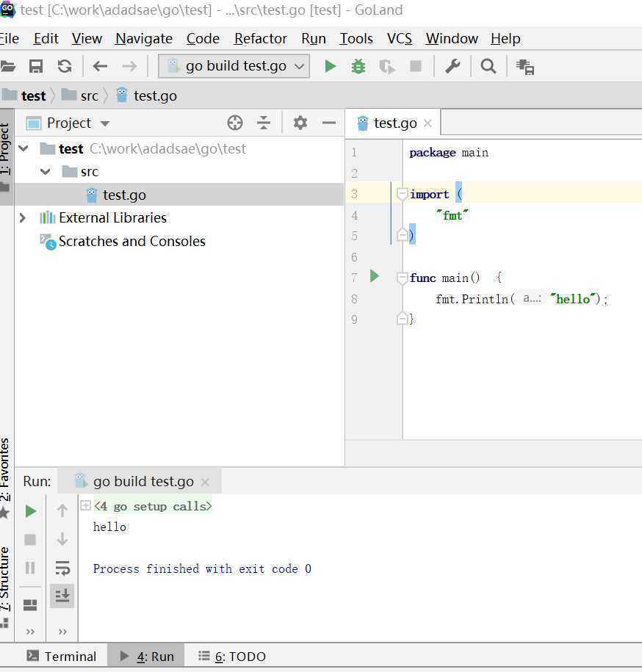
Task: Open the VCS menu
Action: (x=400, y=39)
